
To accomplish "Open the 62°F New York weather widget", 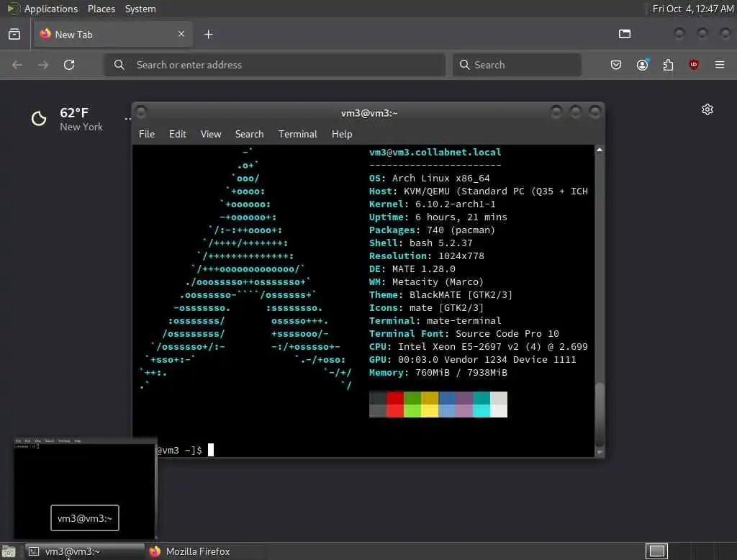I will [x=67, y=119].
